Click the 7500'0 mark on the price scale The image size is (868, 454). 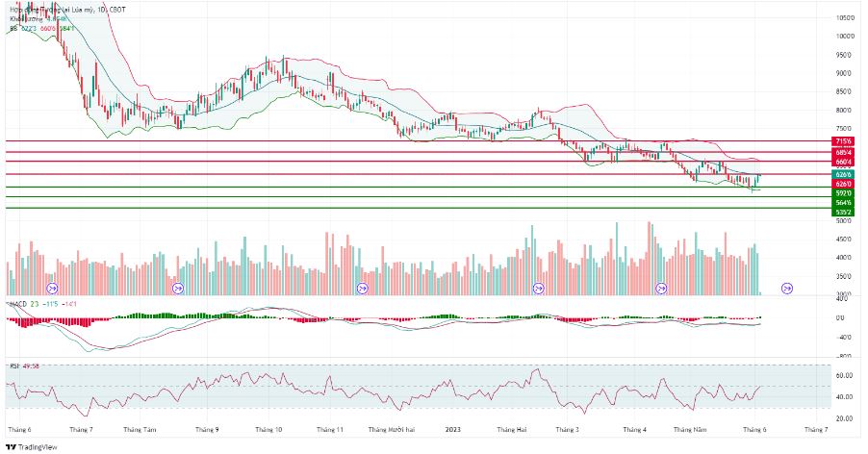click(845, 129)
